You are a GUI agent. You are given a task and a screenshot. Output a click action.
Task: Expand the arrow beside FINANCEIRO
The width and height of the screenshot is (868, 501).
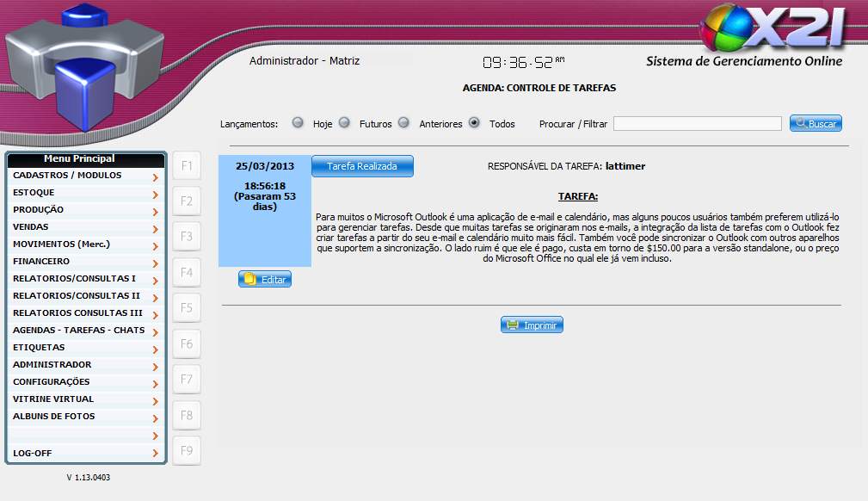(155, 263)
